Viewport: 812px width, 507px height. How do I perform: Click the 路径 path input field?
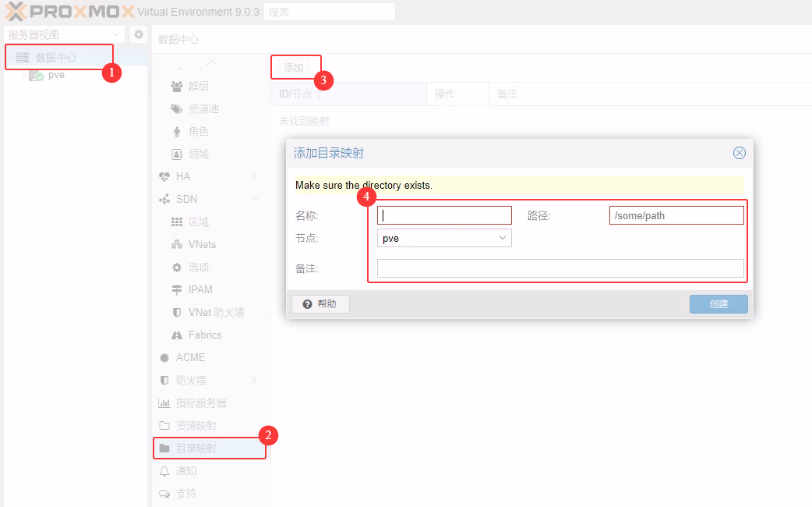tap(676, 215)
